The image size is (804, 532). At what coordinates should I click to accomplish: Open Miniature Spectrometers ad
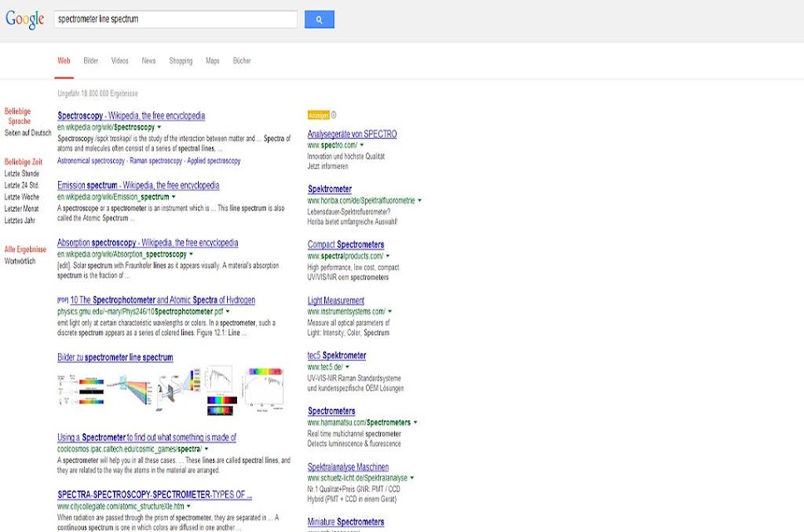coord(346,522)
